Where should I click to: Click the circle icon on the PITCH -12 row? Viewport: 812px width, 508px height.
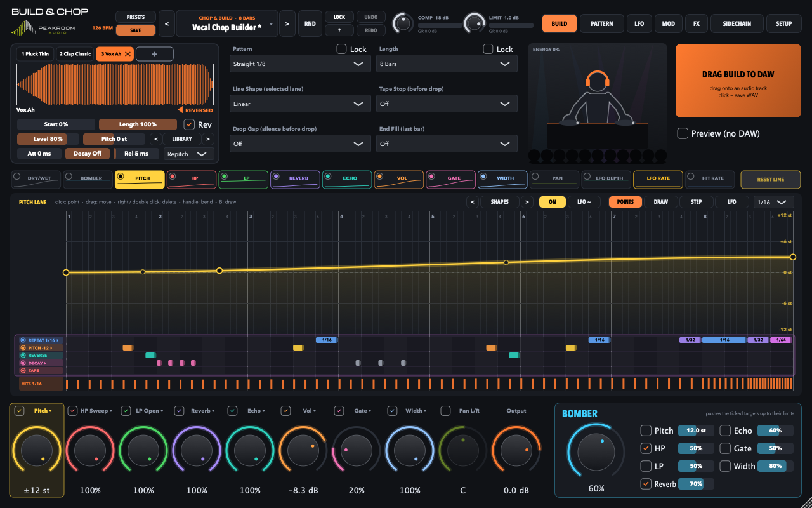23,348
